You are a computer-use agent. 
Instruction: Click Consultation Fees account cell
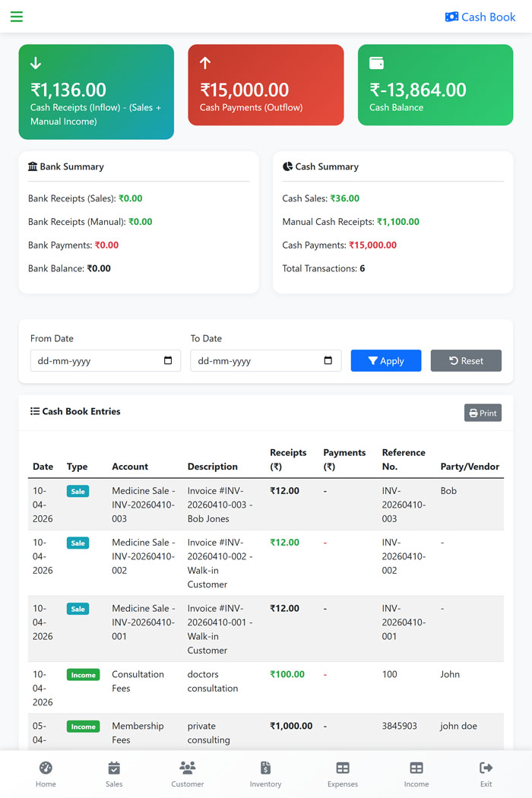[138, 682]
